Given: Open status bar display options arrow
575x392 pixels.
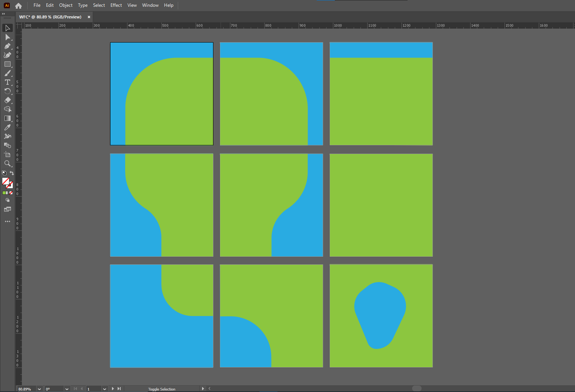Looking at the screenshot, I should tap(203, 389).
